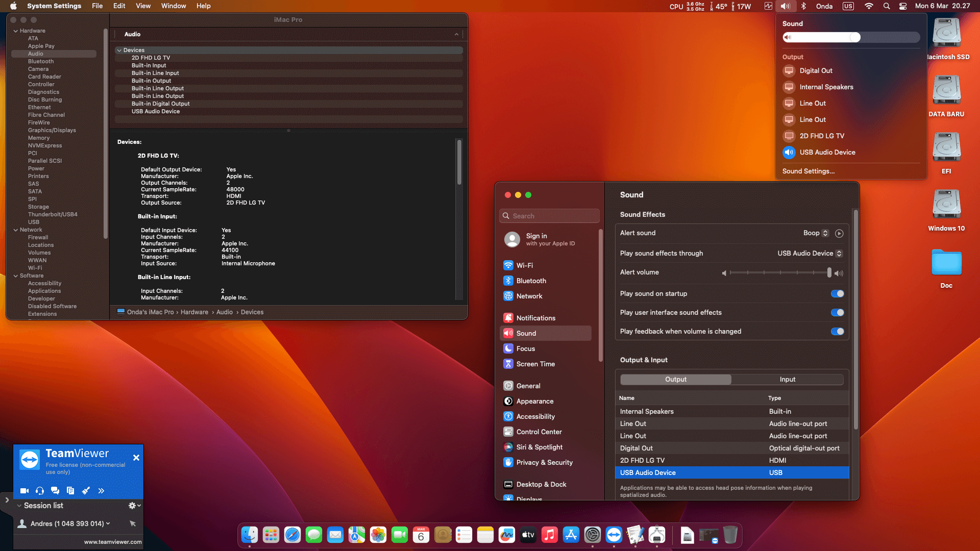Viewport: 980px width, 551px height.
Task: Open Notifications in settings sidebar
Action: pyautogui.click(x=535, y=318)
